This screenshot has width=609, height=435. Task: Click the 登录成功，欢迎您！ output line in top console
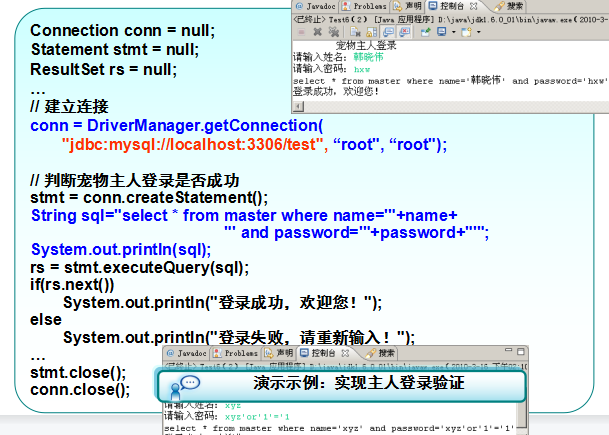point(336,92)
